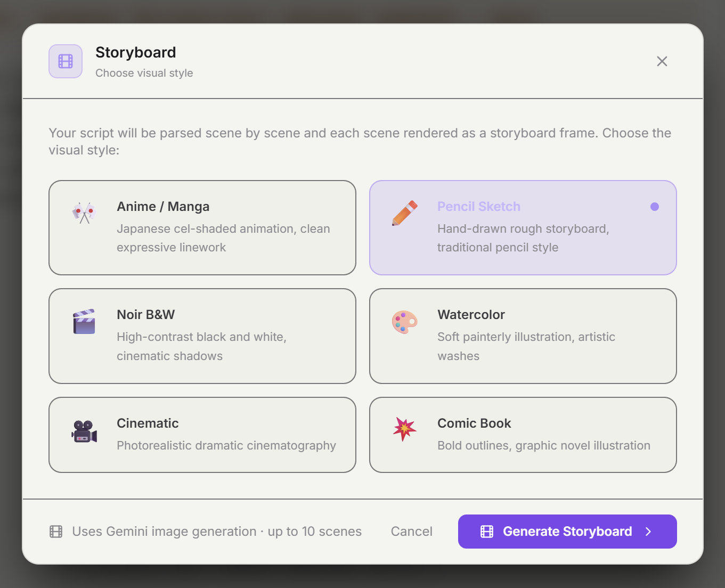Click the clapperboard Noir B&W icon
This screenshot has width=725, height=588.
click(84, 321)
